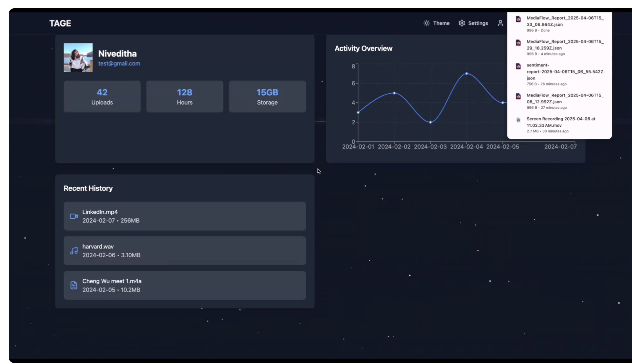Click document icon beside Cheng Wu meet

tap(74, 285)
